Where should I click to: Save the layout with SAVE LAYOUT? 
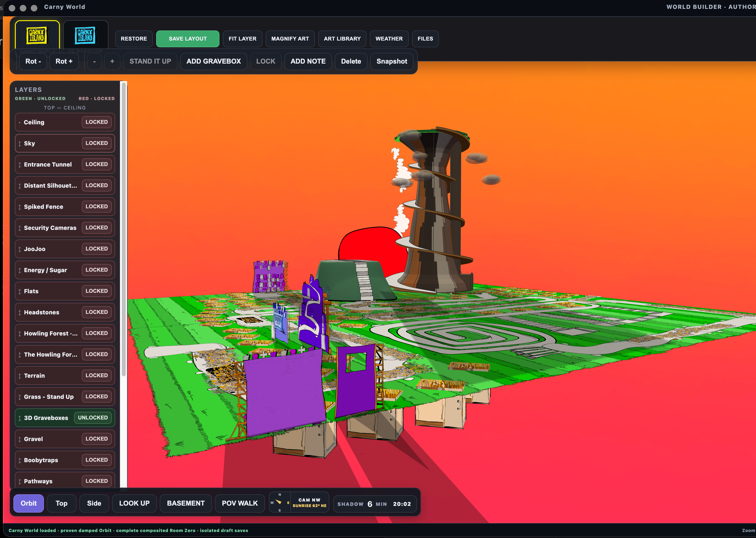coord(188,39)
